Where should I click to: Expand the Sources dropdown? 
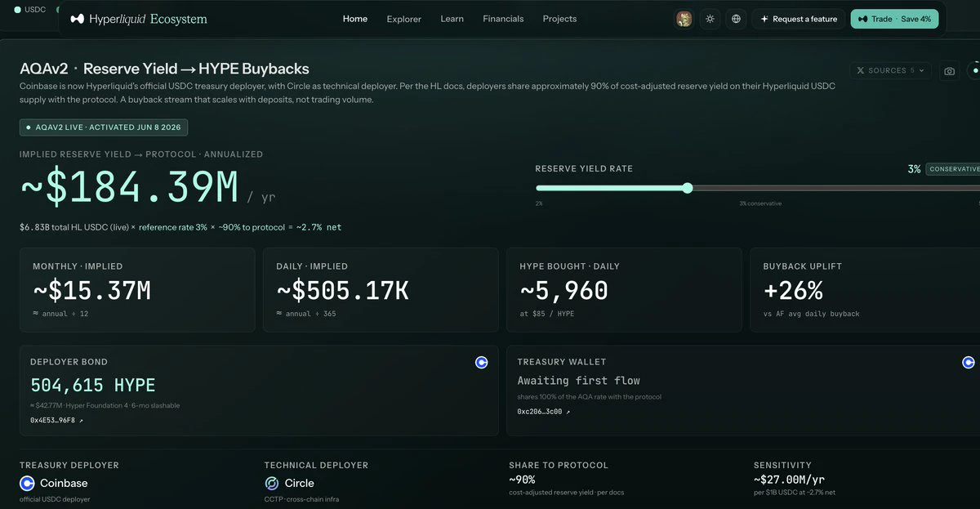coord(891,71)
